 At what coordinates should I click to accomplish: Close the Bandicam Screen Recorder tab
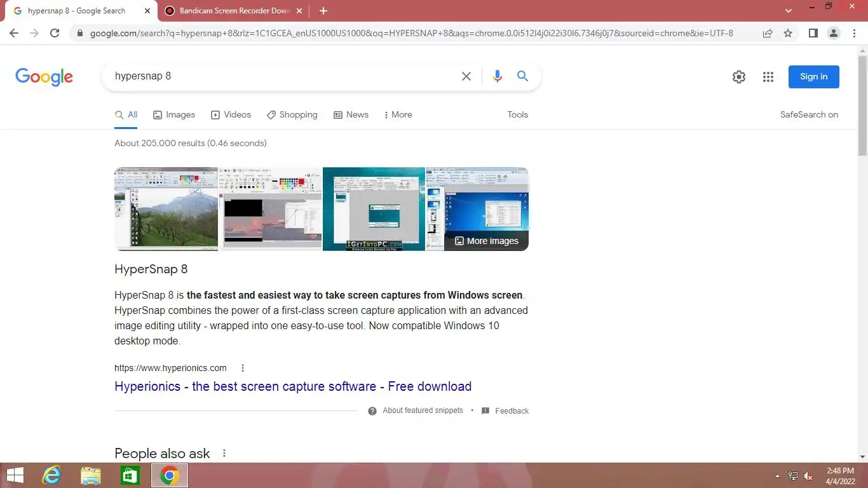(x=299, y=11)
